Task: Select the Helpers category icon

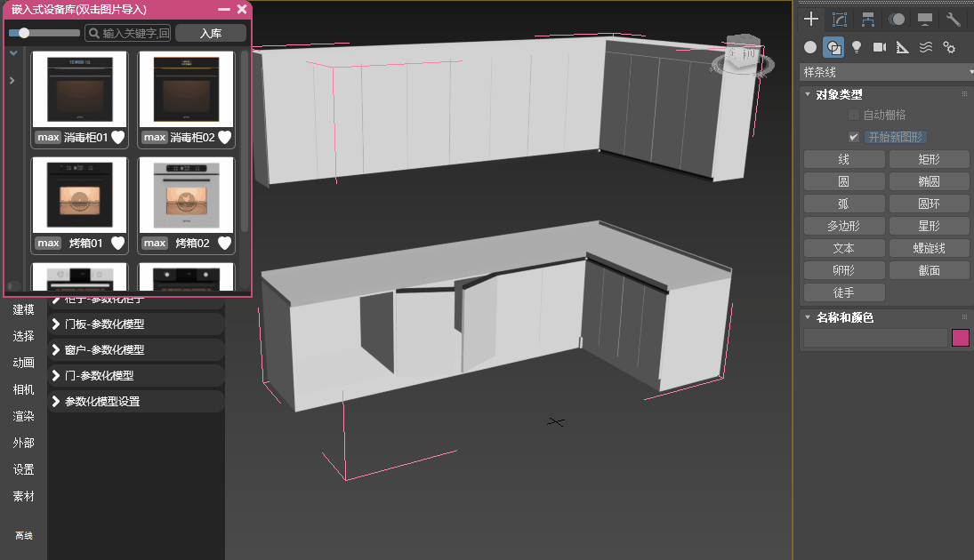Action: tap(903, 47)
